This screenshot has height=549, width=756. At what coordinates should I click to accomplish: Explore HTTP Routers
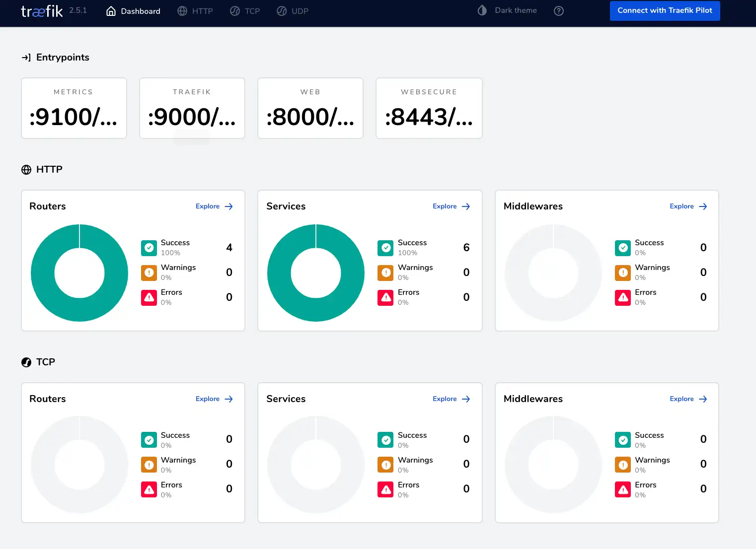tap(214, 206)
